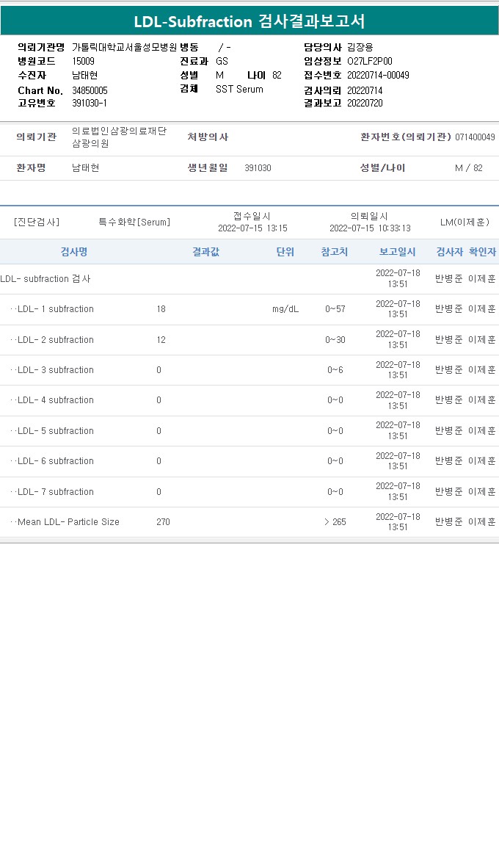
Task: Select LDL- 4 subfraction test name
Action: [x=56, y=399]
